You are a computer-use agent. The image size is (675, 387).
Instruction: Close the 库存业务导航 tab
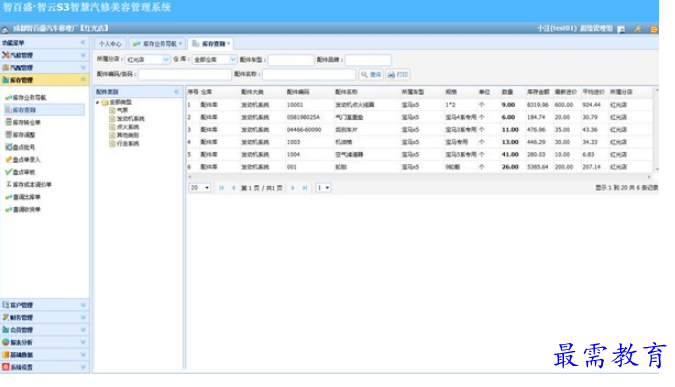[181, 43]
